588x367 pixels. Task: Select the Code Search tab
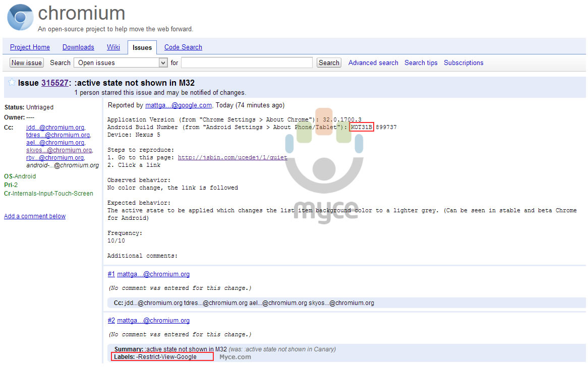[x=183, y=47]
